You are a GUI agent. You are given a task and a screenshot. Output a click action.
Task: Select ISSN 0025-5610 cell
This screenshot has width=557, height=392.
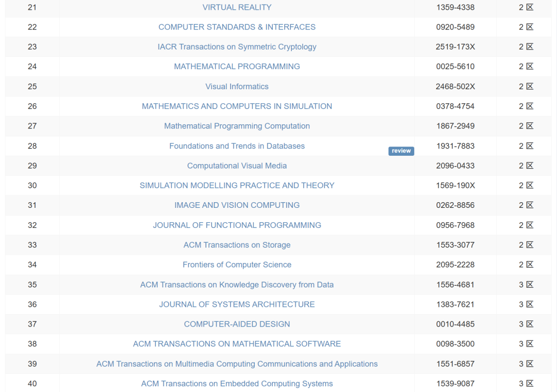pyautogui.click(x=455, y=67)
